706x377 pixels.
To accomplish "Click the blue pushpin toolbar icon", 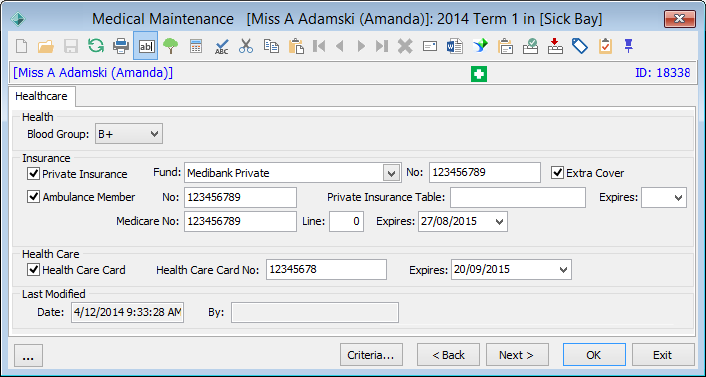I will [629, 45].
